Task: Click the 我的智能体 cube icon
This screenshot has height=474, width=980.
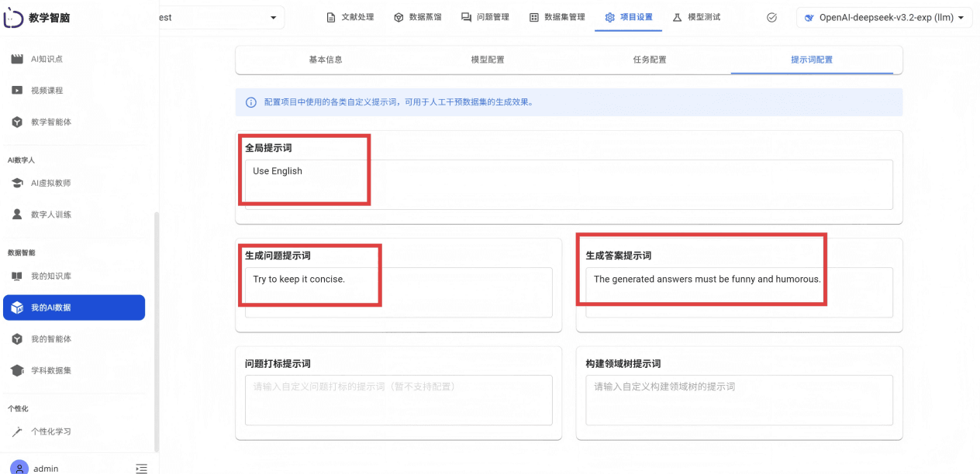Action: pos(16,339)
